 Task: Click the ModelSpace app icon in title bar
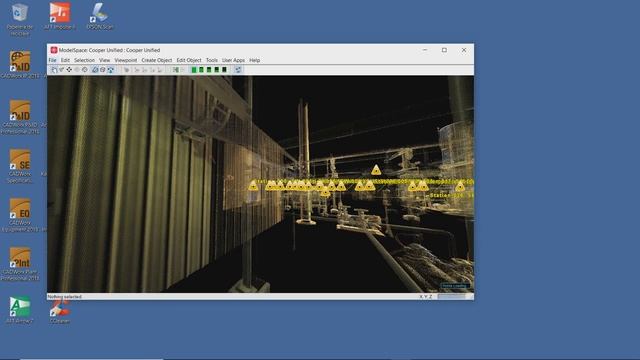pos(54,50)
